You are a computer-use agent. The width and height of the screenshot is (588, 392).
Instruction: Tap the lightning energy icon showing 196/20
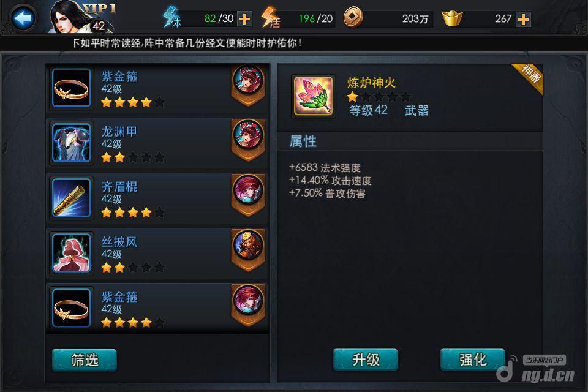[270, 17]
